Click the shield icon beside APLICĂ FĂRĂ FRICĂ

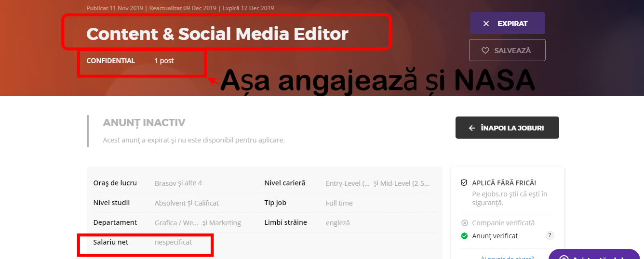[464, 183]
